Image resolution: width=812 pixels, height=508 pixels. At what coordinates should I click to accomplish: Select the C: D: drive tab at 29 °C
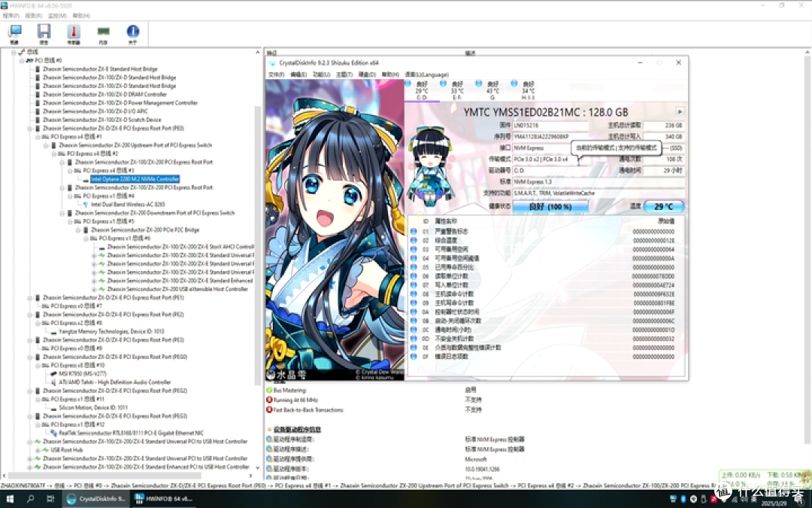pos(422,90)
